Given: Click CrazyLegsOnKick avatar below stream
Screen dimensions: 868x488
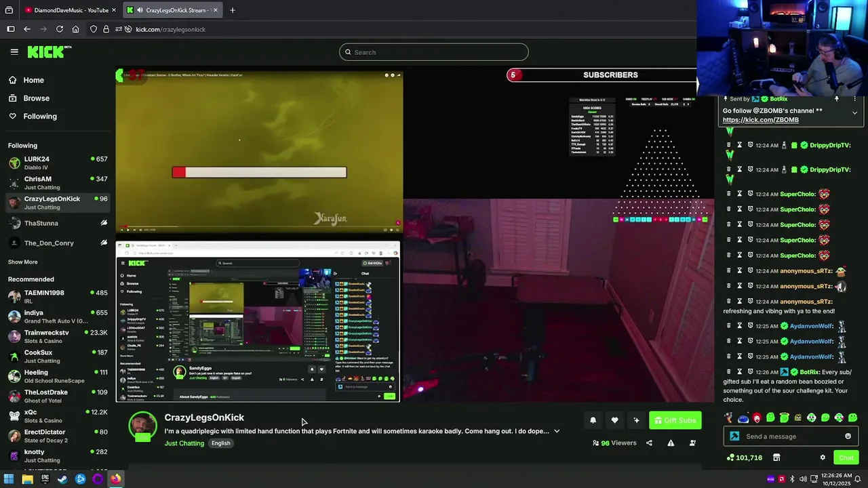Looking at the screenshot, I should coord(142,426).
